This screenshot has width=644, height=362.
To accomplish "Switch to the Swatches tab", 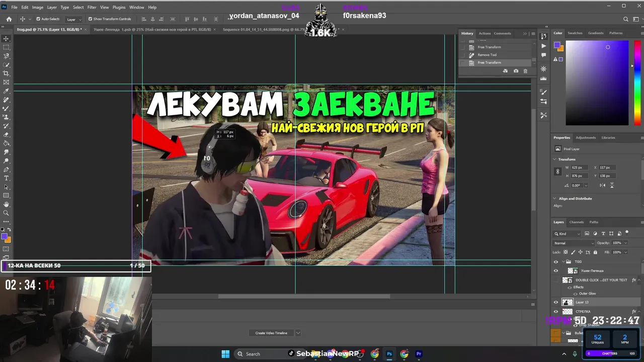I will pos(575,33).
